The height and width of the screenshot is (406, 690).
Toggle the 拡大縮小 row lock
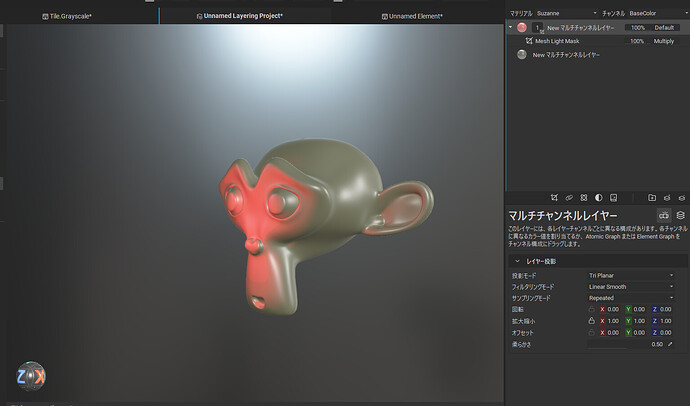coord(591,321)
